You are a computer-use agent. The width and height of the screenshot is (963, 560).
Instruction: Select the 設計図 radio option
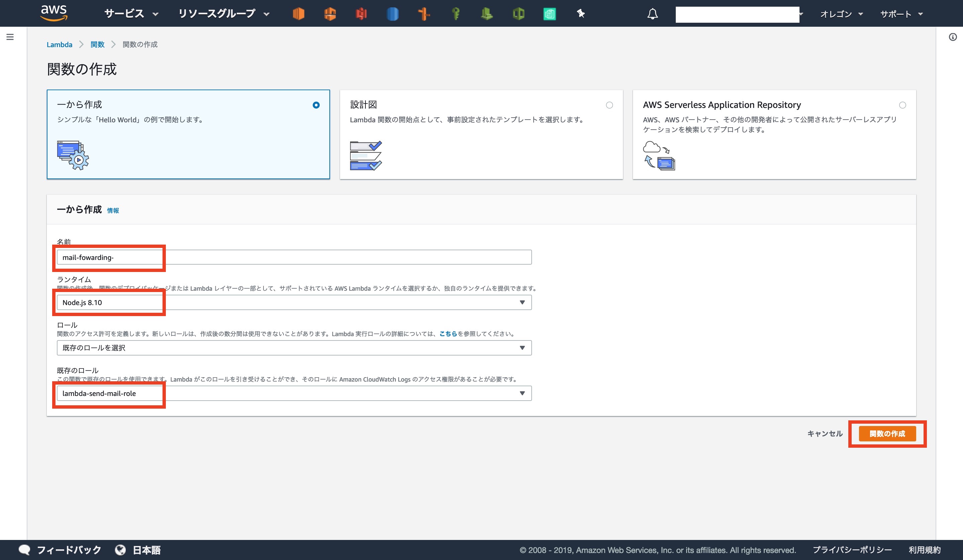(609, 105)
